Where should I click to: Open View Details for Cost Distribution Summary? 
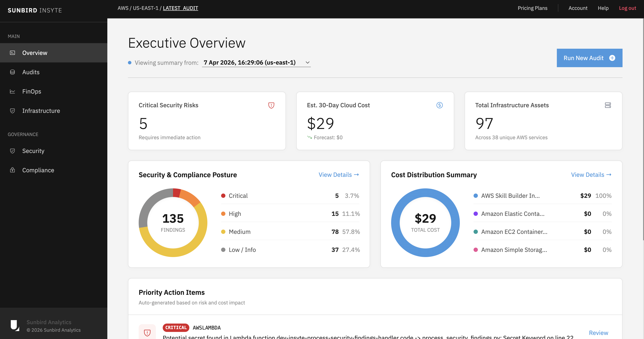(591, 174)
